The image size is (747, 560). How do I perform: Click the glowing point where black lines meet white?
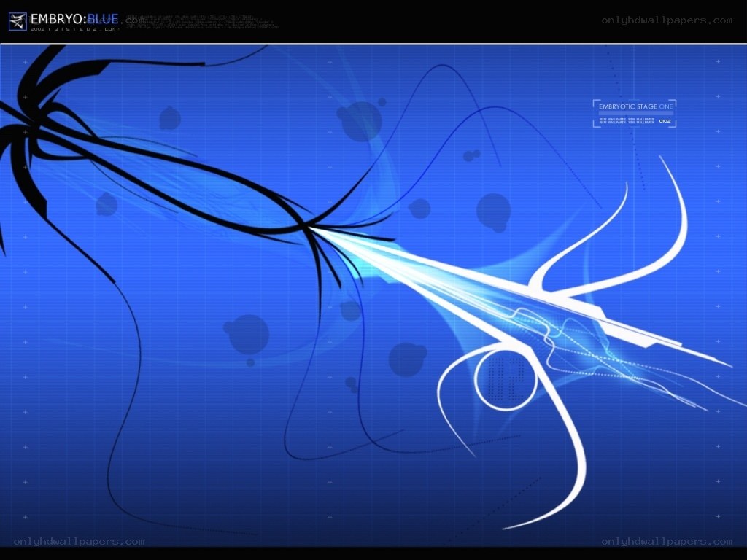coord(309,228)
